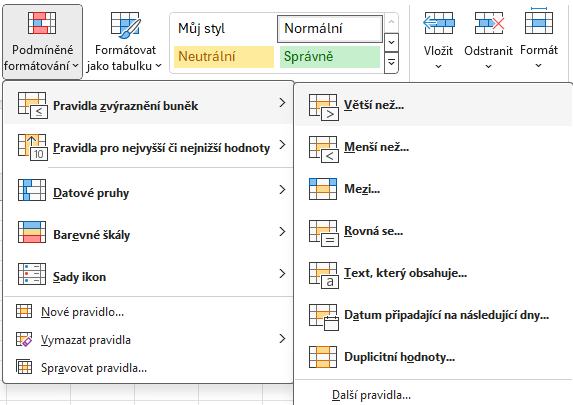Open the Odstranit dropdown arrow
This screenshot has height=405, width=573.
(488, 66)
